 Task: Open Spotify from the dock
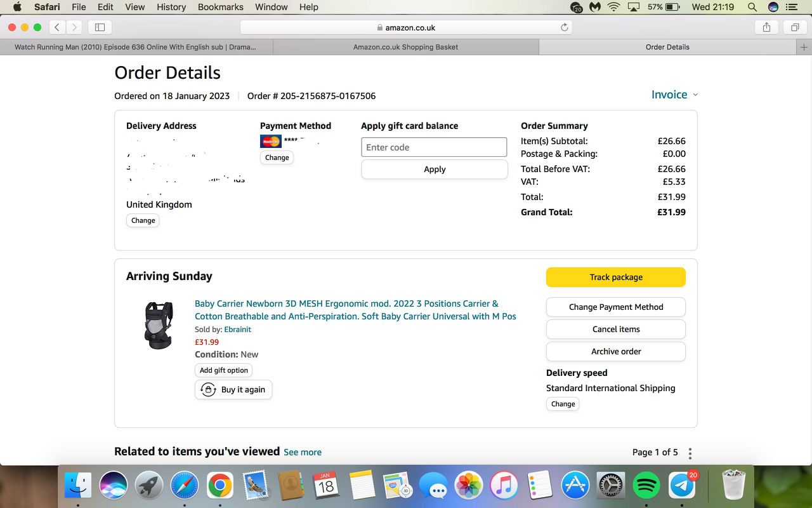click(x=646, y=486)
